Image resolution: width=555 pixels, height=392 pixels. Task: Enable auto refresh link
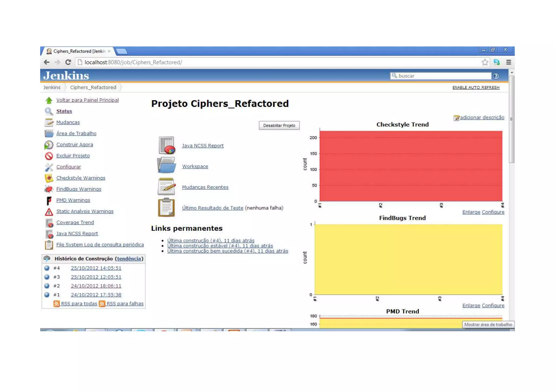(x=476, y=88)
